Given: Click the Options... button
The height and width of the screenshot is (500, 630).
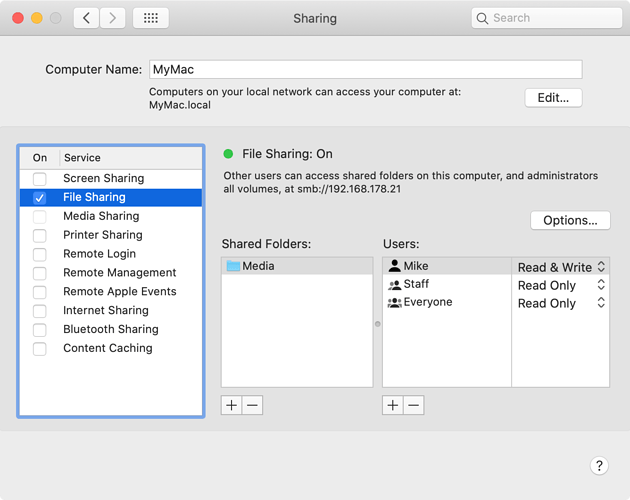Looking at the screenshot, I should [x=570, y=220].
